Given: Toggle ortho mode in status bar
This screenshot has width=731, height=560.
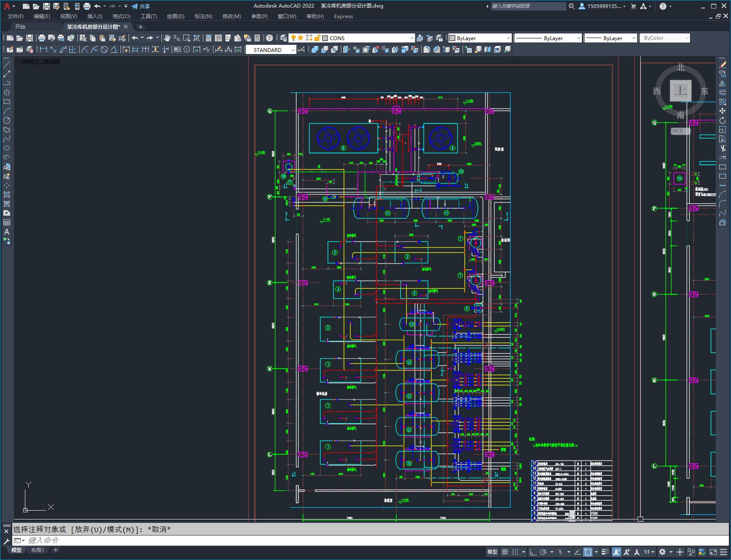Looking at the screenshot, I should pos(533,552).
